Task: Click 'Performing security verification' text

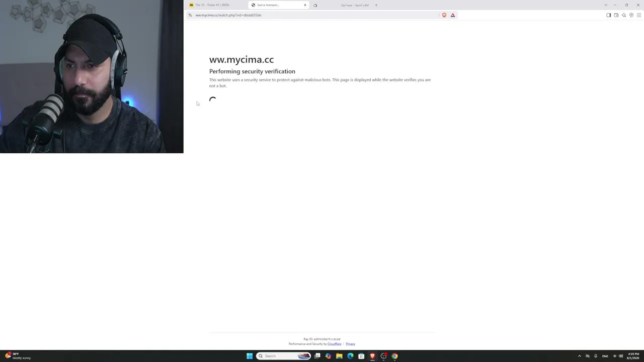Action: click(x=252, y=71)
